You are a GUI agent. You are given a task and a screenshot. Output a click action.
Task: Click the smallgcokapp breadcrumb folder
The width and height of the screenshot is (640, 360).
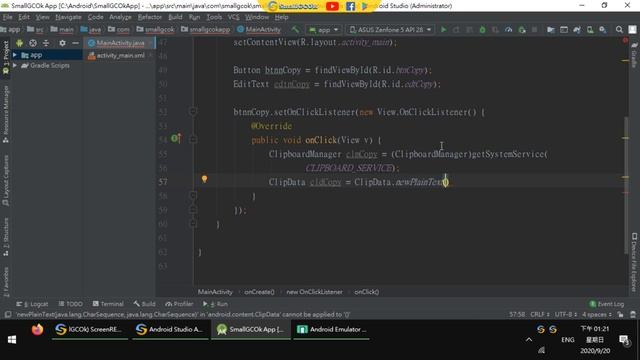tap(205, 29)
